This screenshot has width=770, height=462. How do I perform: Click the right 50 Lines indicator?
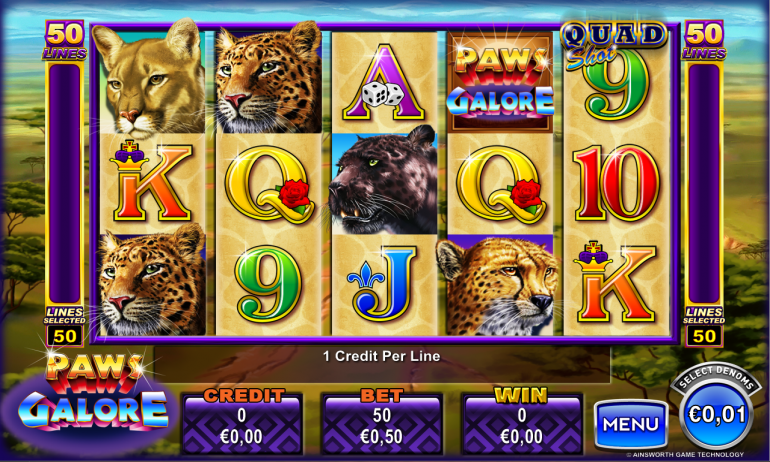click(x=704, y=40)
